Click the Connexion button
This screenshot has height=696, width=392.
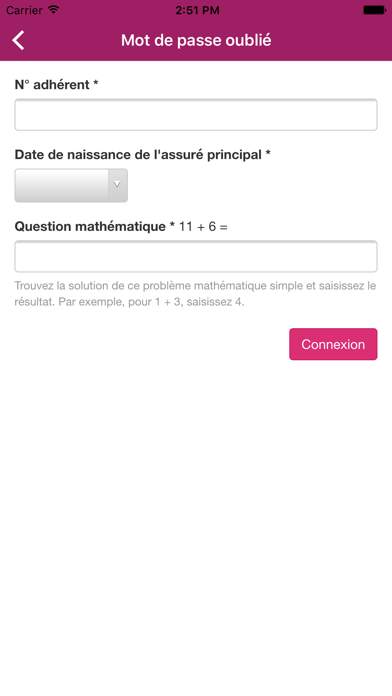pos(333,344)
